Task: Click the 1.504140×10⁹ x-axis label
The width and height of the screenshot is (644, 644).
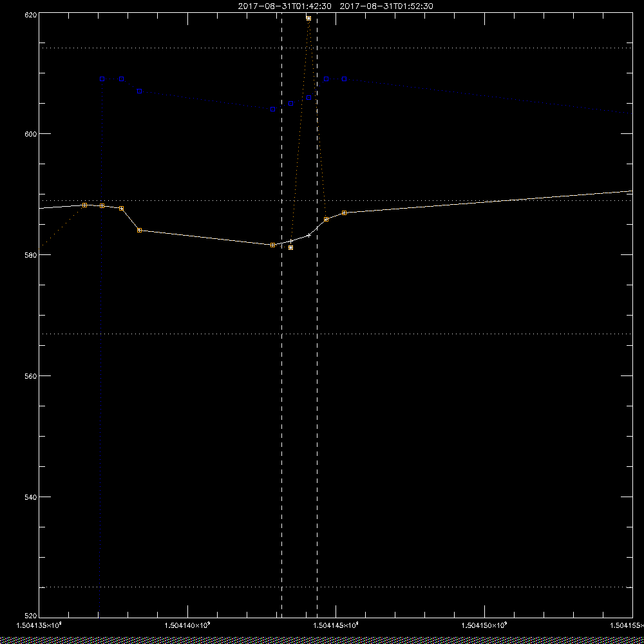Action: pos(187,625)
